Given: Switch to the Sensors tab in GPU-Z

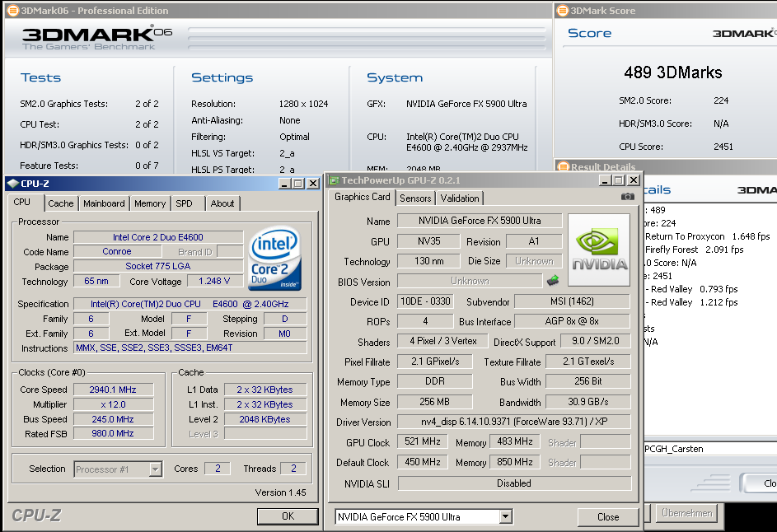Looking at the screenshot, I should coord(415,198).
